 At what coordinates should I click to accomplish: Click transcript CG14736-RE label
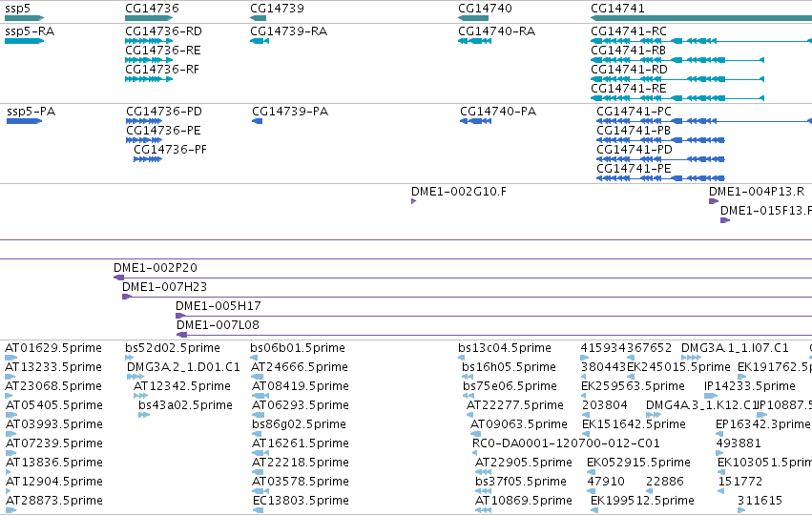click(x=162, y=51)
